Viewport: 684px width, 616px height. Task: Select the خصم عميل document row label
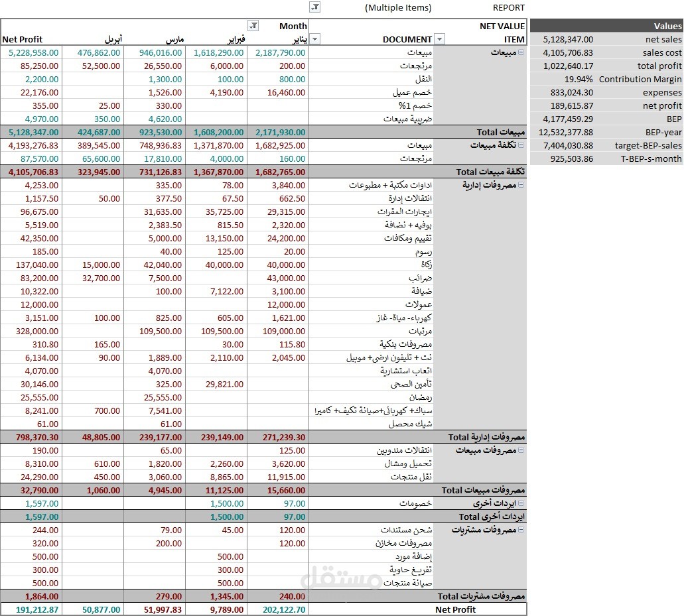[x=412, y=92]
